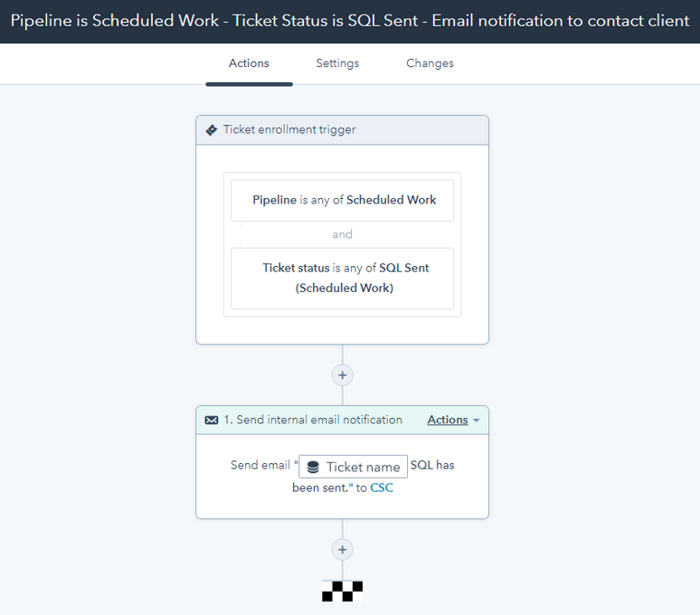Click the workflow title in header bar
The width and height of the screenshot is (700, 615).
[x=349, y=21]
